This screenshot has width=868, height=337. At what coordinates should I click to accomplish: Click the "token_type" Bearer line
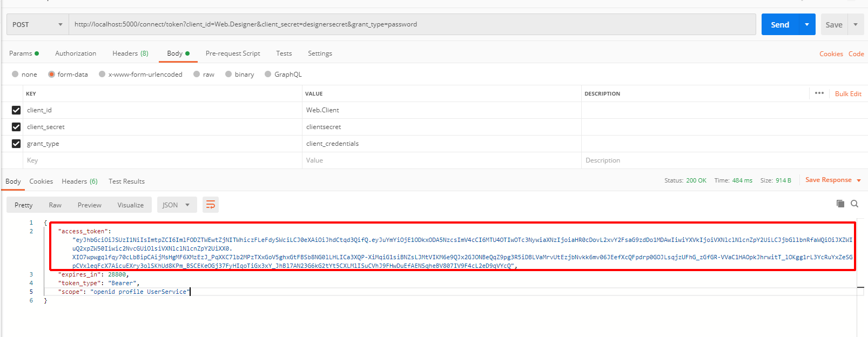coord(99,283)
